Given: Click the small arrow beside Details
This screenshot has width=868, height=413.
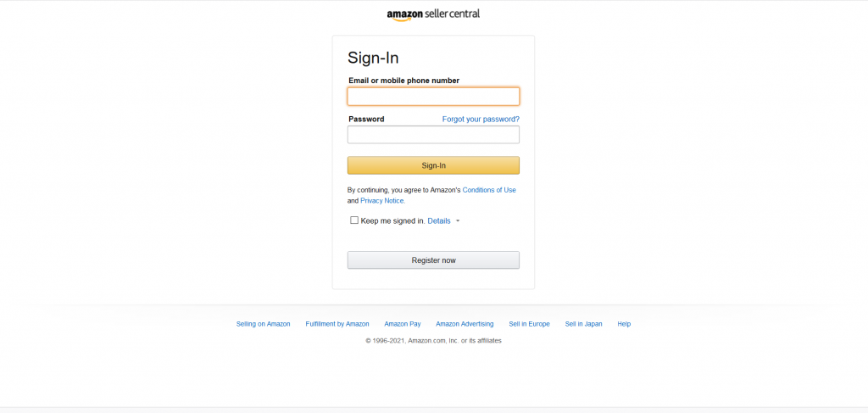Looking at the screenshot, I should [457, 220].
